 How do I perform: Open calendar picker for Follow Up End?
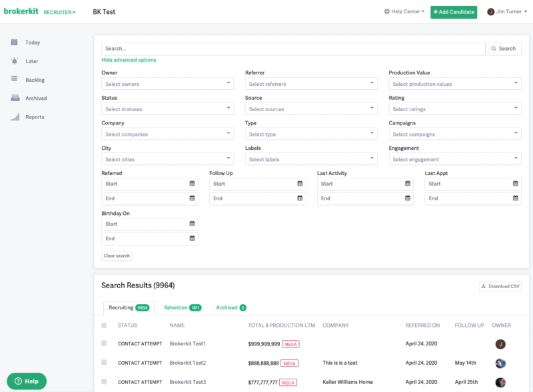(300, 198)
